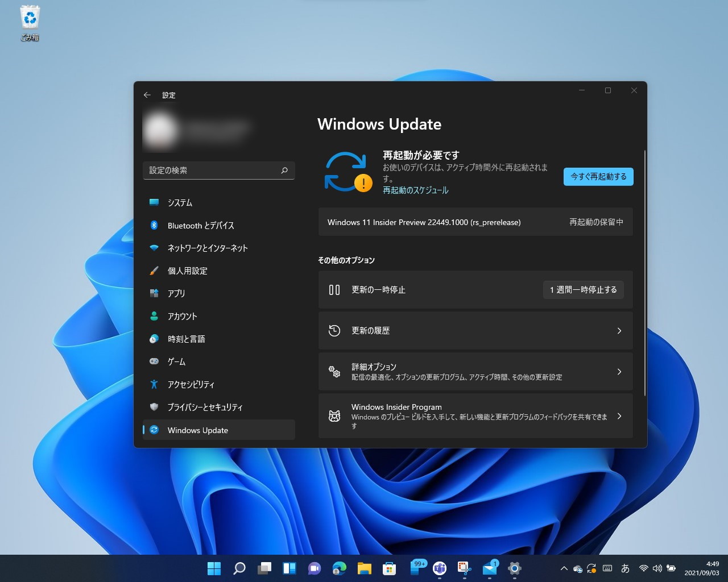728x582 pixels.
Task: Open ゲーム settings from the sidebar
Action: coord(176,361)
